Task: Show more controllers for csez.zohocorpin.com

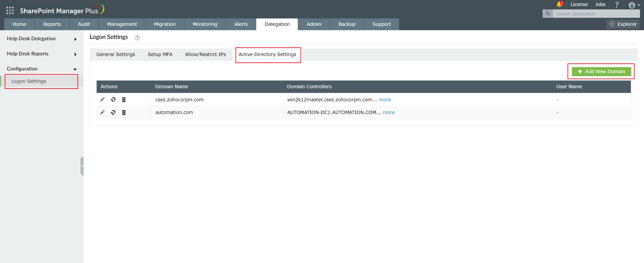Action: tap(385, 100)
